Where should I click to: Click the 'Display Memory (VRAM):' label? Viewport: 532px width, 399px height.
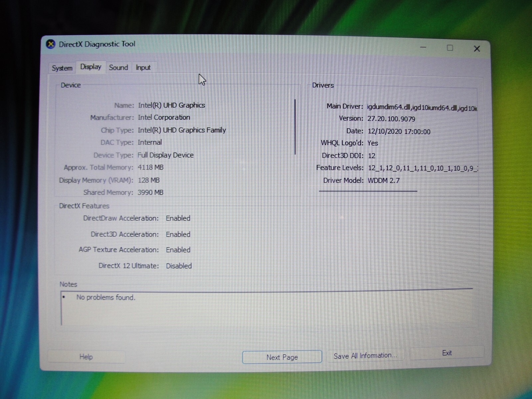(96, 180)
